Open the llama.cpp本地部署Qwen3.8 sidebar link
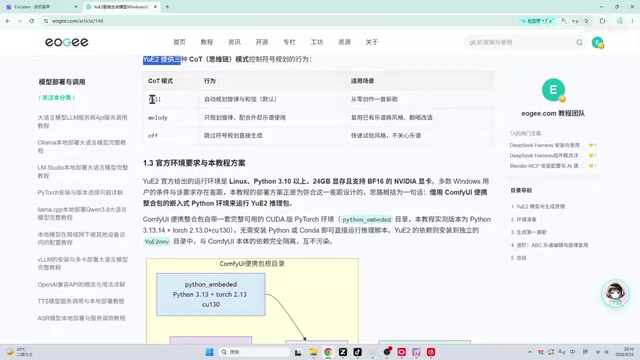The height and width of the screenshot is (360, 640). point(82,213)
